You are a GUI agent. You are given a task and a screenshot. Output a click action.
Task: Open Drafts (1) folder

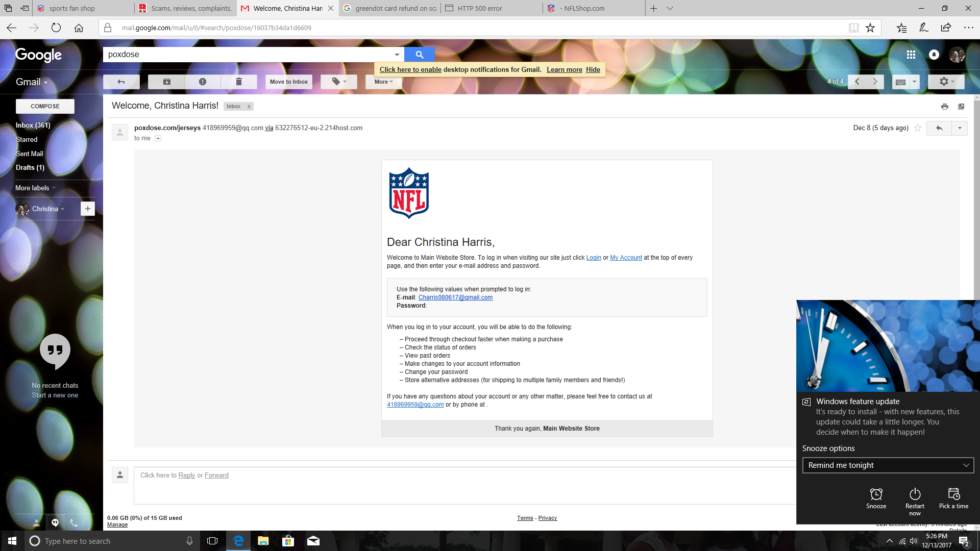coord(30,167)
